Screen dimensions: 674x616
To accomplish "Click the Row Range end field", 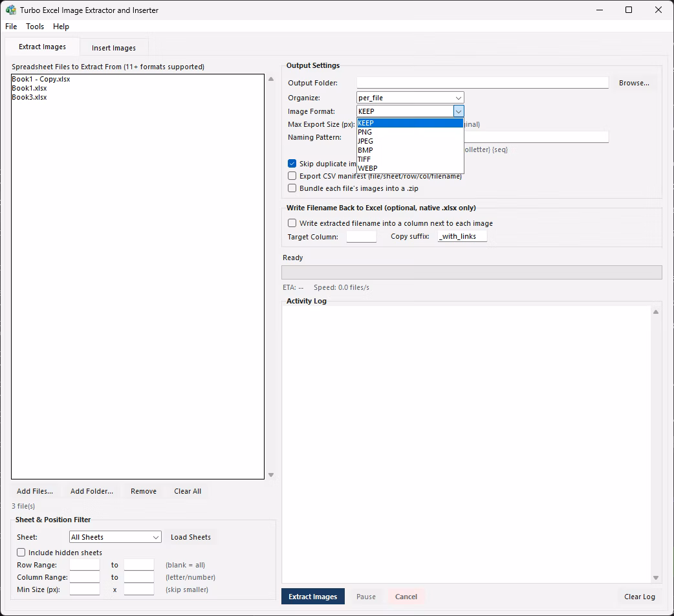I will (x=139, y=565).
